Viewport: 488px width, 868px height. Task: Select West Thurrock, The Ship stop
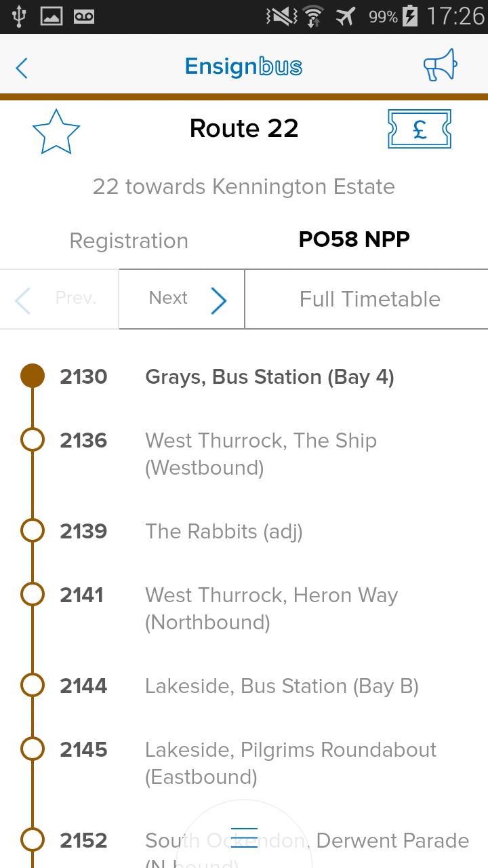(260, 454)
